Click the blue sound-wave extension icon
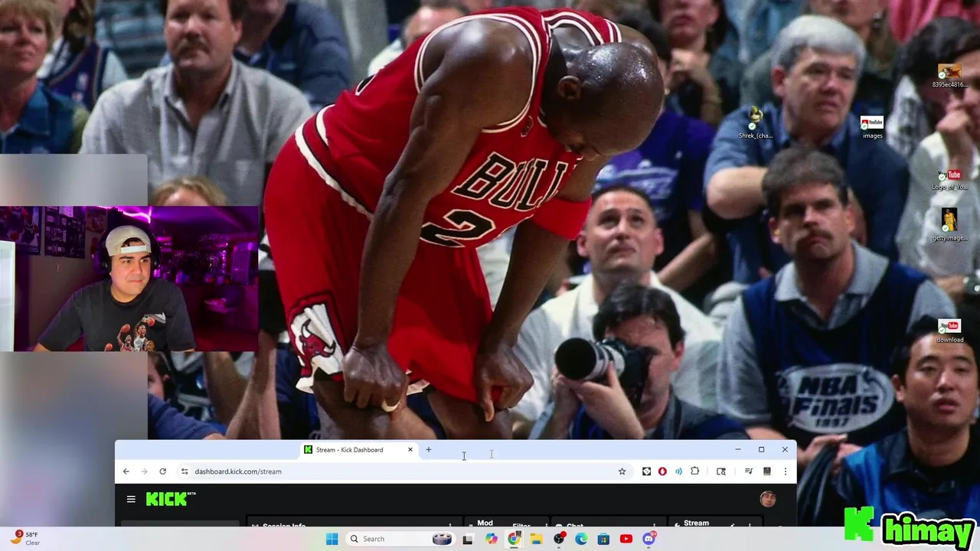The width and height of the screenshot is (980, 551). tap(678, 471)
